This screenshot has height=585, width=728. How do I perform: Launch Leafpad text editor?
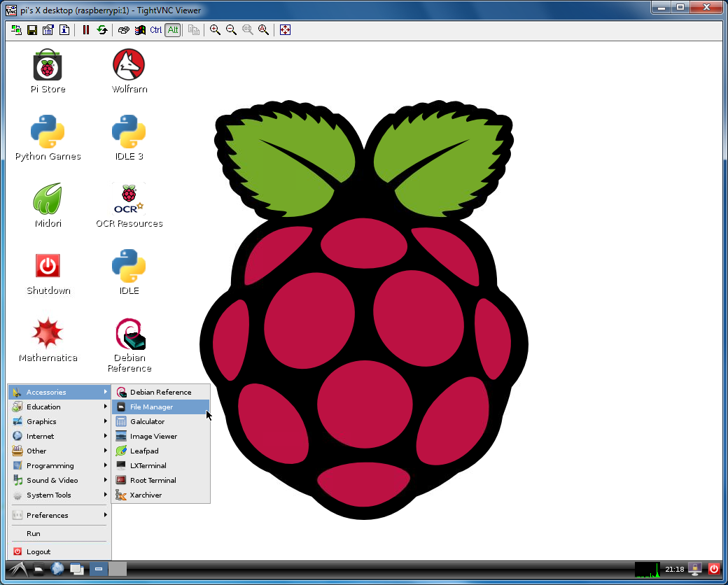(160, 451)
